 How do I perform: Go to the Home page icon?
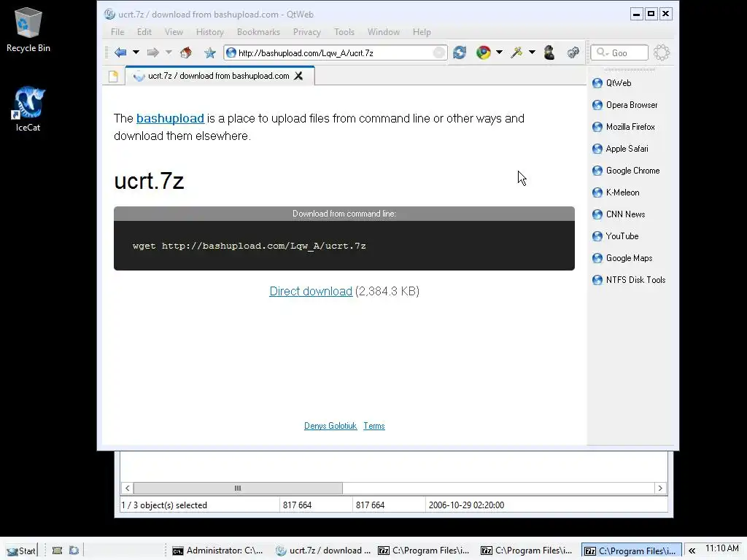pos(186,52)
